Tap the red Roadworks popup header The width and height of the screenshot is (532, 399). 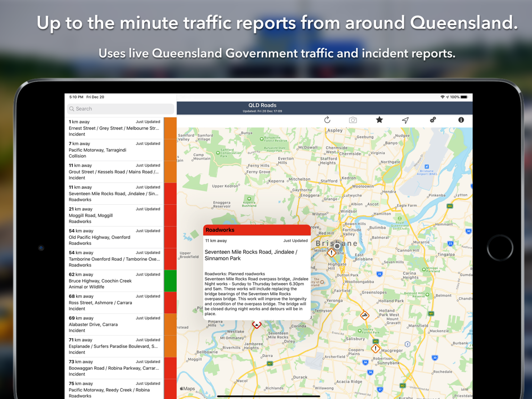coord(257,230)
